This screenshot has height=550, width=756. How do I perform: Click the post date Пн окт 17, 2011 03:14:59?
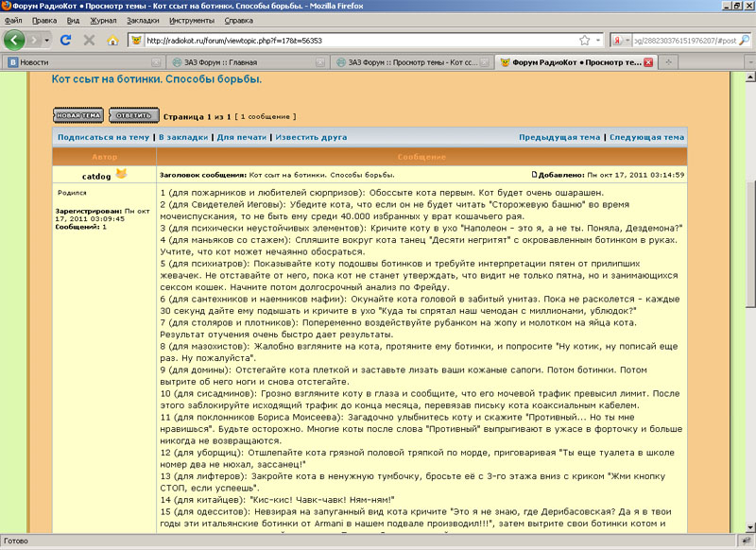[x=636, y=175]
